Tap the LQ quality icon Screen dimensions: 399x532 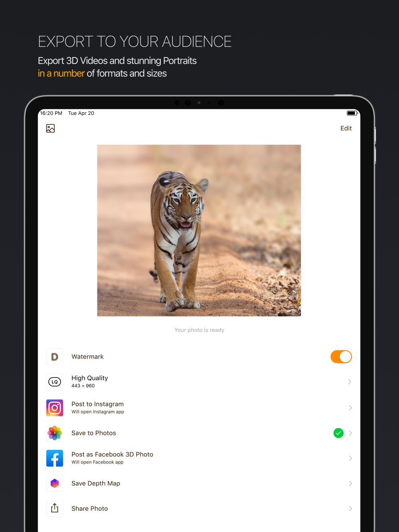[55, 382]
